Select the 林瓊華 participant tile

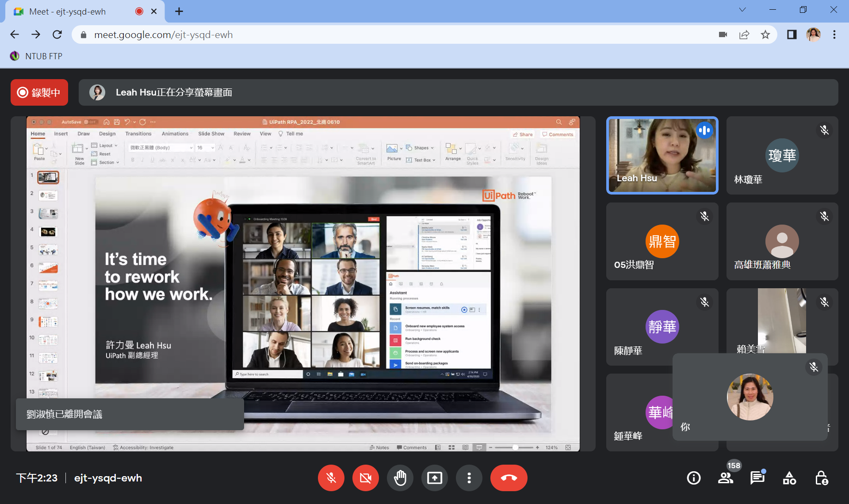point(782,155)
